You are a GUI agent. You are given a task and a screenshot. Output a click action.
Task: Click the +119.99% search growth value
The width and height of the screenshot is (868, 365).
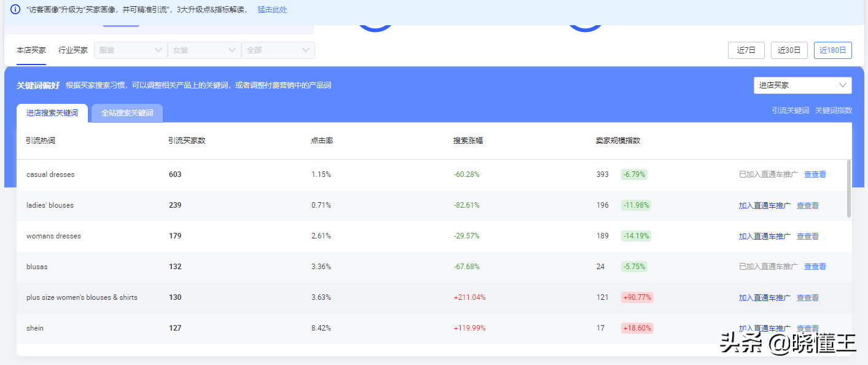(x=470, y=328)
